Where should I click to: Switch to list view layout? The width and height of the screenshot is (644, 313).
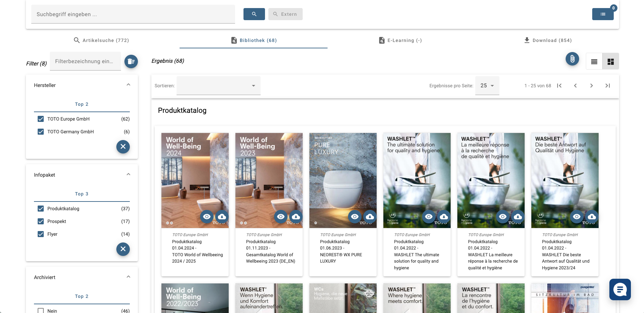[594, 61]
